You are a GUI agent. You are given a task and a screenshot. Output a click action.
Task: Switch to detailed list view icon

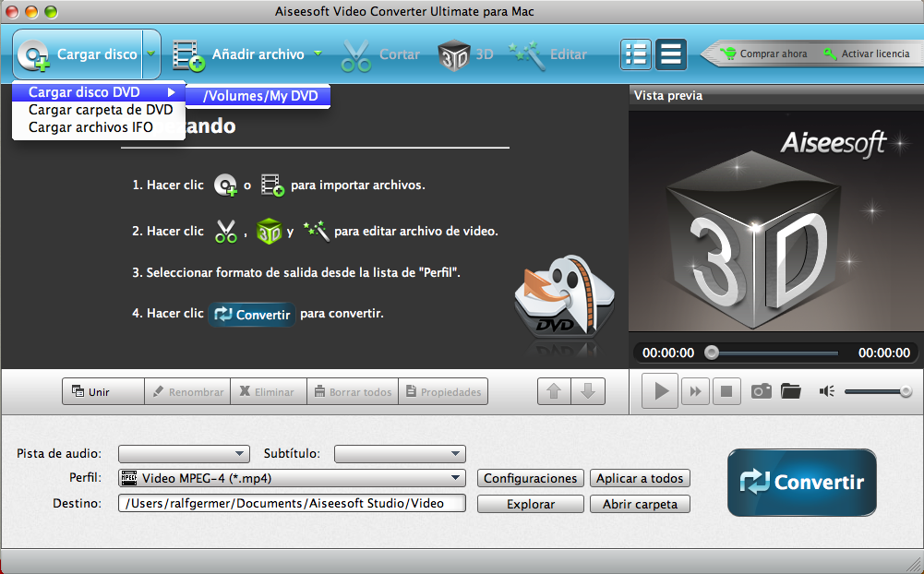[x=636, y=54]
